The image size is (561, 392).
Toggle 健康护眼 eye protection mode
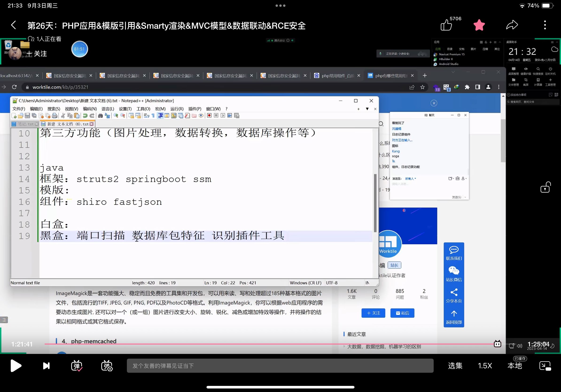526,71
